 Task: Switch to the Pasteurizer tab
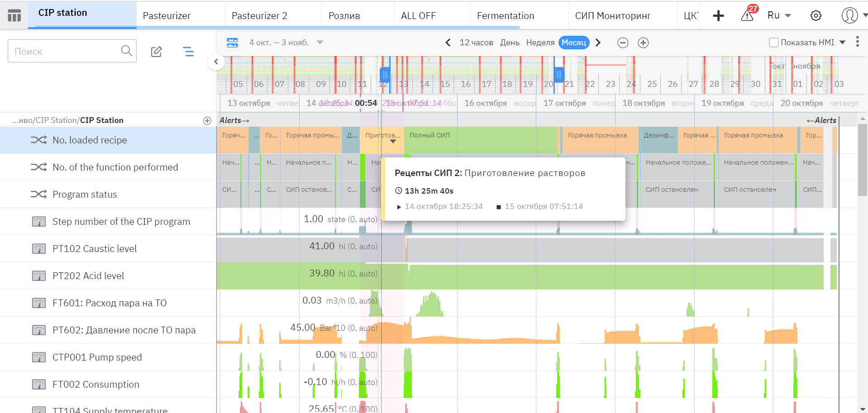tap(167, 16)
